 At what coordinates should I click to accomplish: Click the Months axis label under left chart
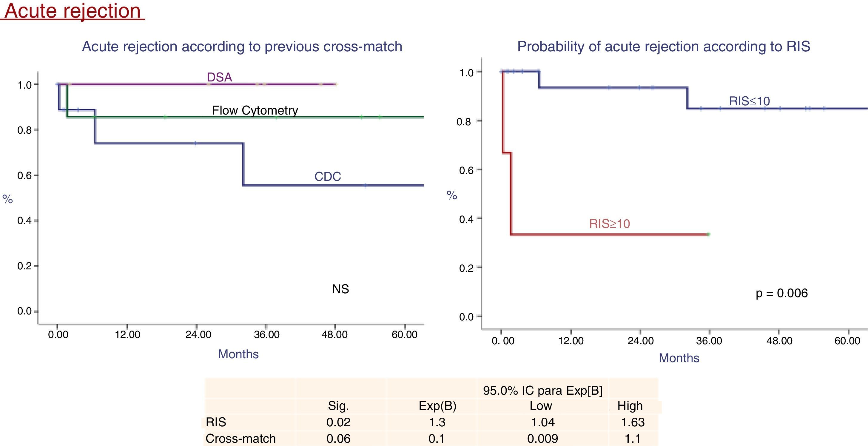point(238,354)
